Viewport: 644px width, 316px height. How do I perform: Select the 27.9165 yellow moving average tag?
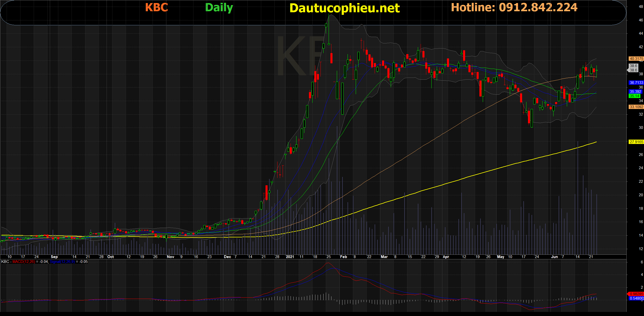point(636,142)
